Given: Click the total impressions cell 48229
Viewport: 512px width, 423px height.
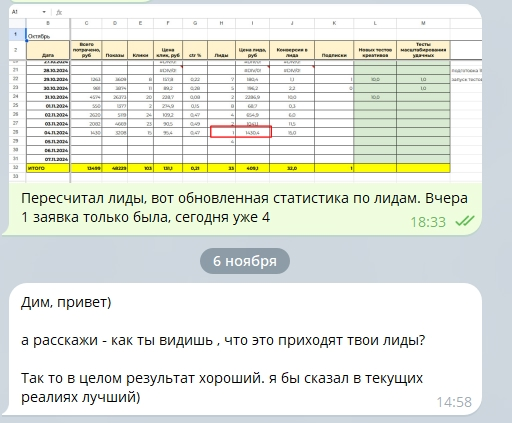Looking at the screenshot, I should click(115, 168).
